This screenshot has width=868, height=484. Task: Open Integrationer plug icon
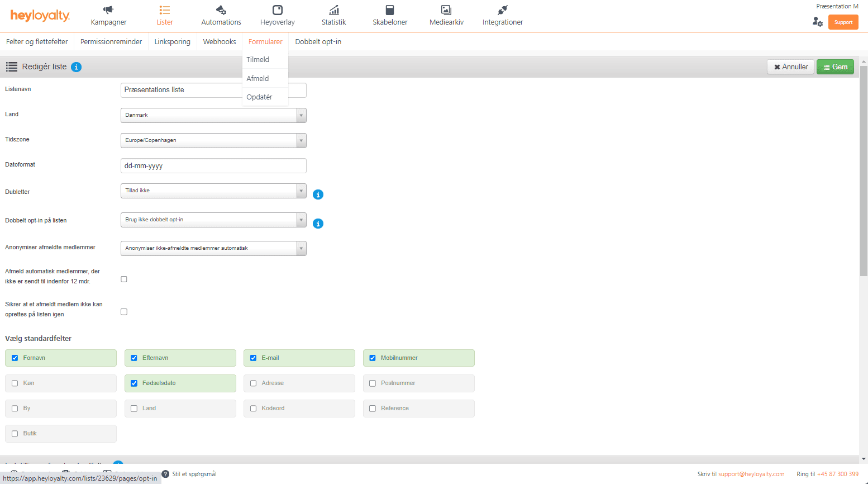click(x=503, y=10)
